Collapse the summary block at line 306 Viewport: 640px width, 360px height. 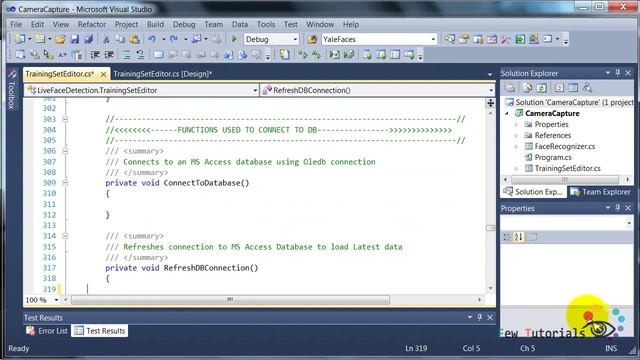coord(65,151)
